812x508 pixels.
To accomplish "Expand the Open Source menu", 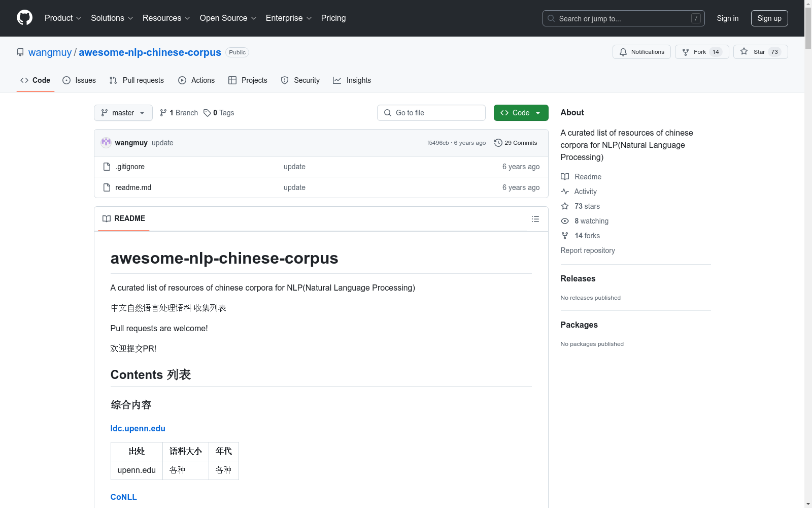I will pos(228,18).
